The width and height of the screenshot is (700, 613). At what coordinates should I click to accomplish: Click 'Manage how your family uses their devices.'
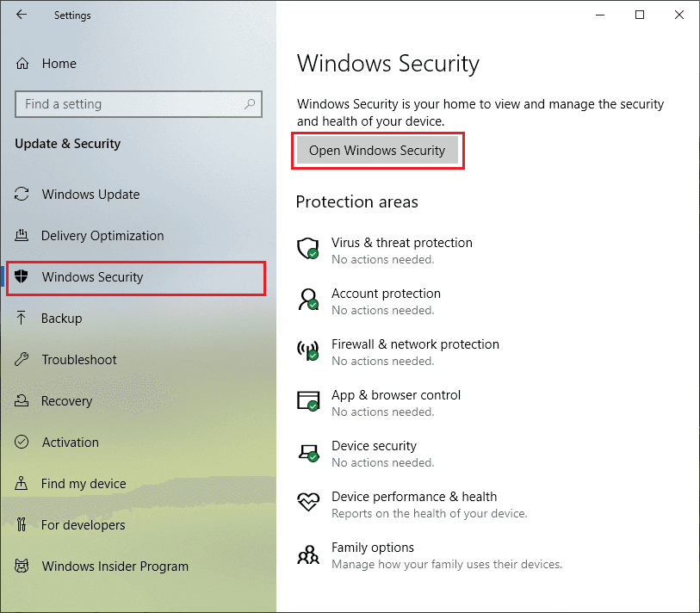446,564
